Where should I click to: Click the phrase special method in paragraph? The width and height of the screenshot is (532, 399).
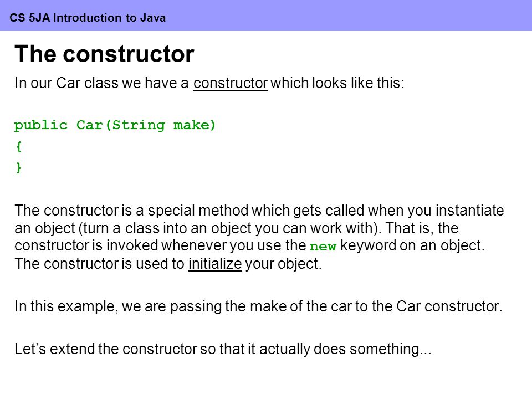[198, 211]
